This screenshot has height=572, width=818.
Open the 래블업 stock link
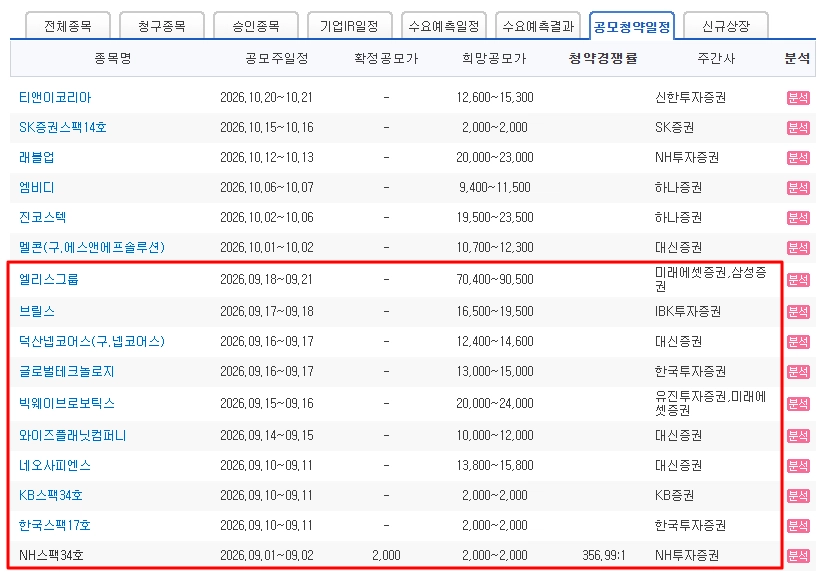click(x=37, y=158)
